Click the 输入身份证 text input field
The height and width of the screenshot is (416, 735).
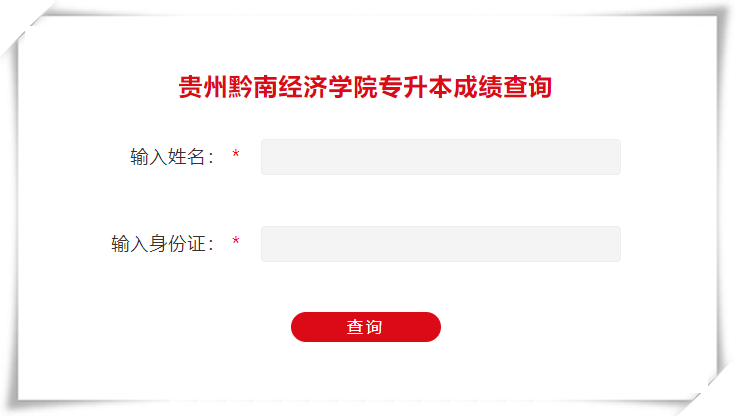coord(440,244)
